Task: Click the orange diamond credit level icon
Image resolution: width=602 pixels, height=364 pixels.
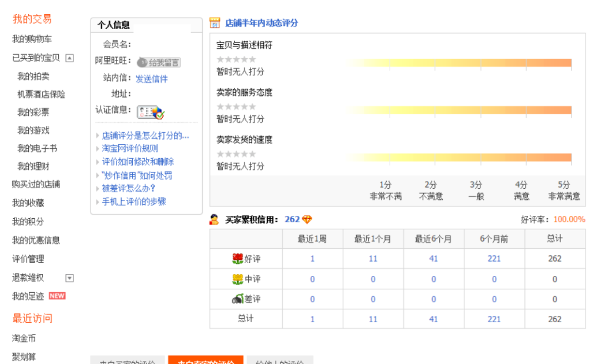Action: 307,219
